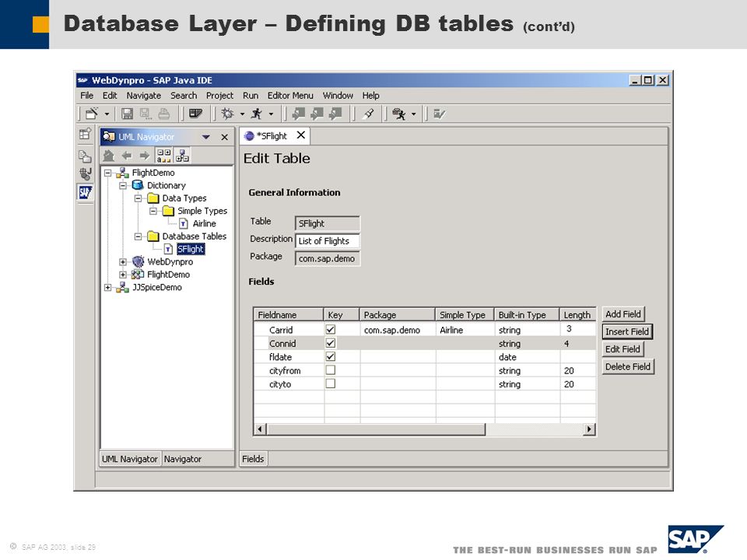747x560 pixels.
Task: Expand the nested FlightDemo node
Action: pyautogui.click(x=123, y=275)
